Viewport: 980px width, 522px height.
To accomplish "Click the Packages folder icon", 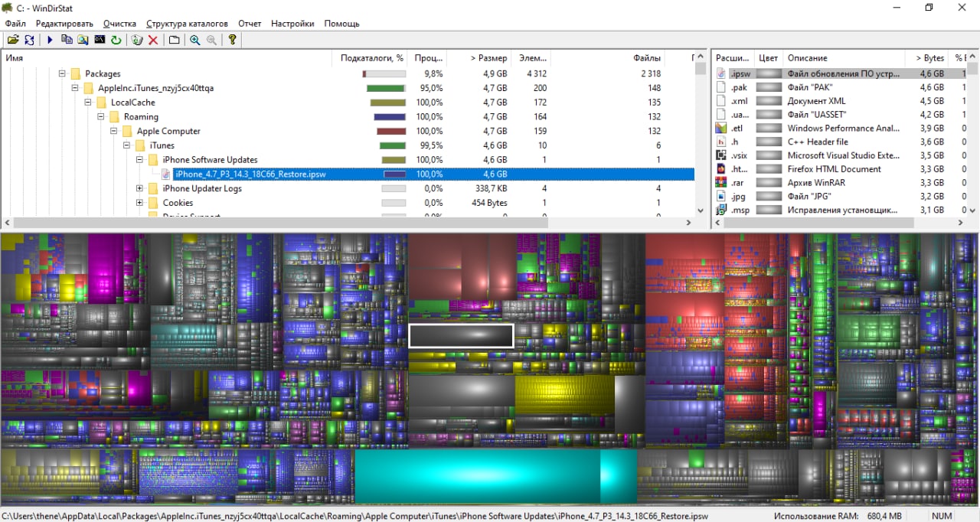I will pyautogui.click(x=76, y=73).
